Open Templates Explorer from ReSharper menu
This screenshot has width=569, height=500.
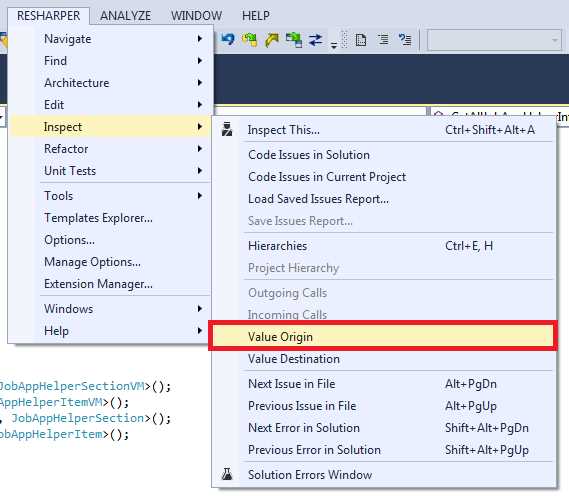coord(111,218)
